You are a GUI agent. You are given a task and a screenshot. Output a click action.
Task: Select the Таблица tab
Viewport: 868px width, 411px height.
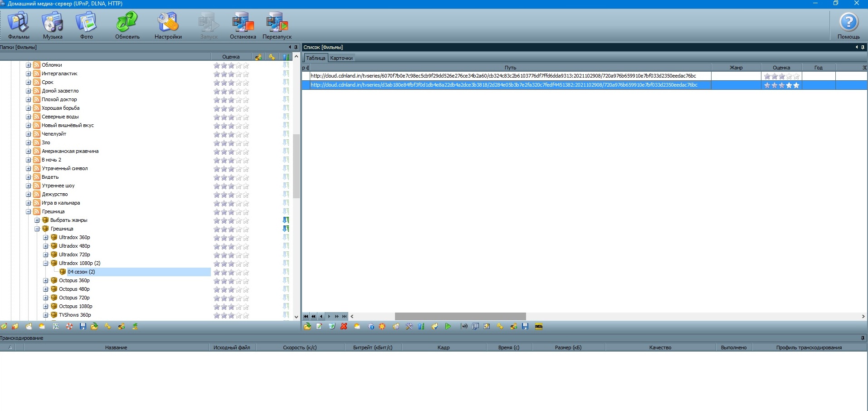[x=315, y=58]
